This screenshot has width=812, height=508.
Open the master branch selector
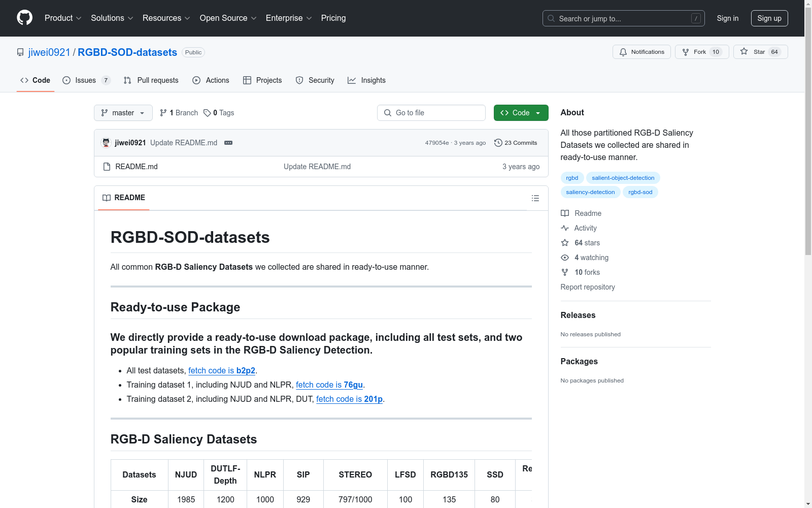pyautogui.click(x=123, y=113)
